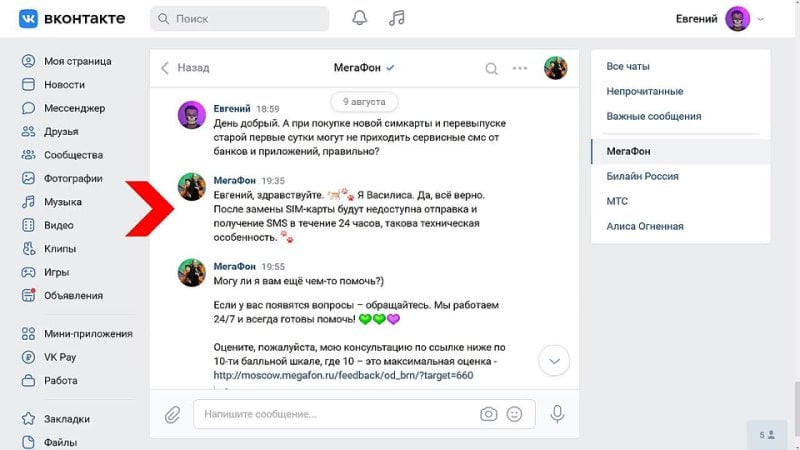Open Музыка icon in sidebar
Image resolution: width=800 pixels, height=450 pixels.
pyautogui.click(x=29, y=202)
